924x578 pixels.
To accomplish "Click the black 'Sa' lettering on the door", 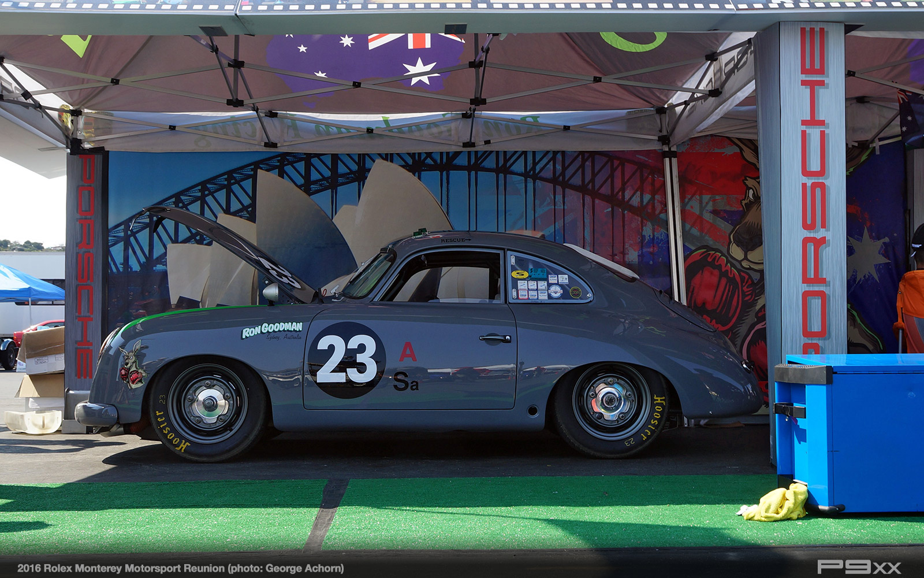I will click(x=405, y=381).
